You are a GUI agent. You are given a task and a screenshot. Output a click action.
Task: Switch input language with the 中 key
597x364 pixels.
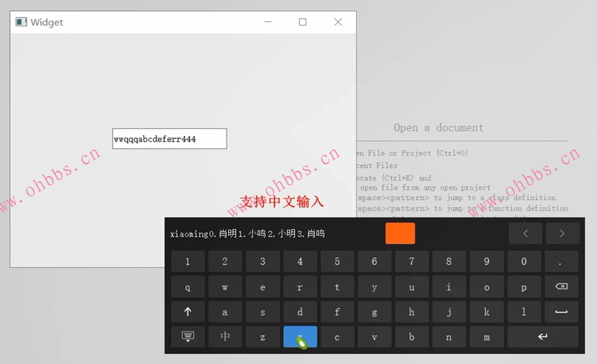[225, 337]
